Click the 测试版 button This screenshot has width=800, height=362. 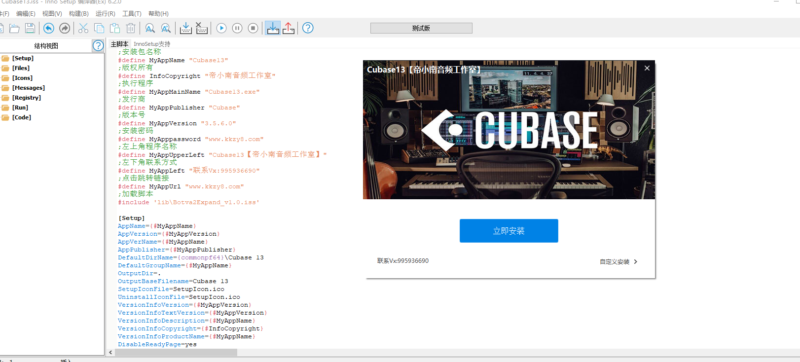421,28
